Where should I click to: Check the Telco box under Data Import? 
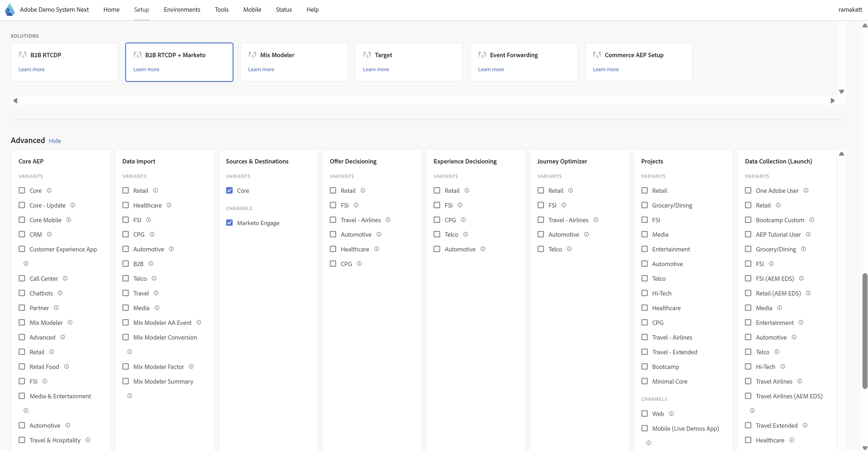(x=126, y=278)
